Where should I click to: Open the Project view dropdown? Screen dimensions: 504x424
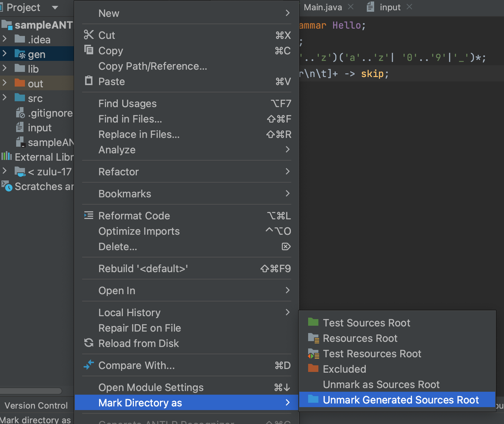(55, 7)
